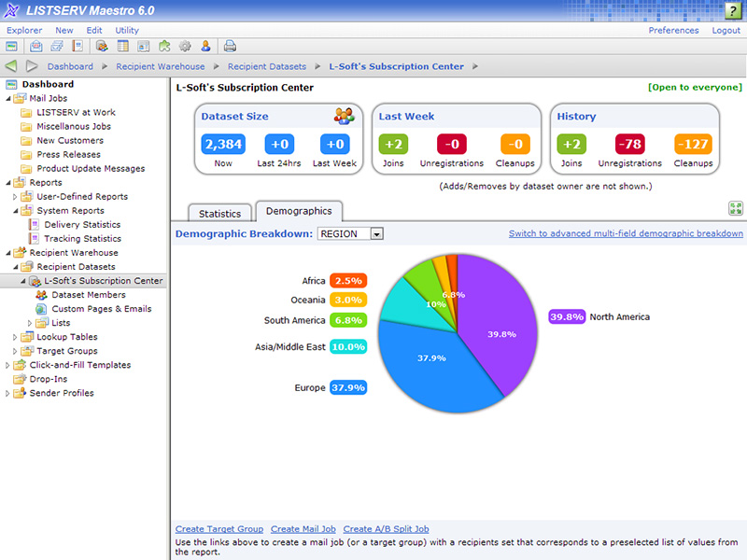Select Dashboard in the tree

point(48,84)
